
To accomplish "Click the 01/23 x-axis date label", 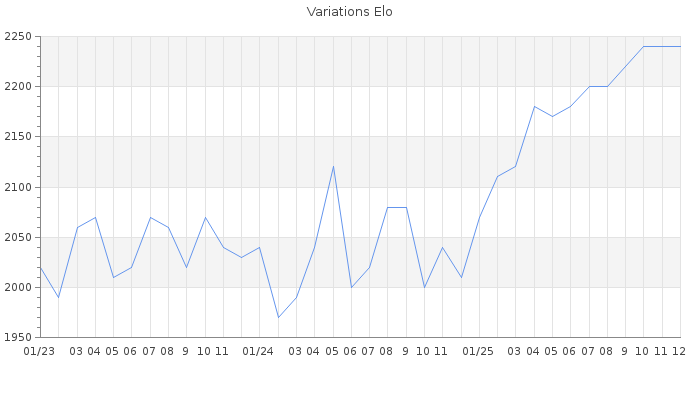I will point(40,351).
